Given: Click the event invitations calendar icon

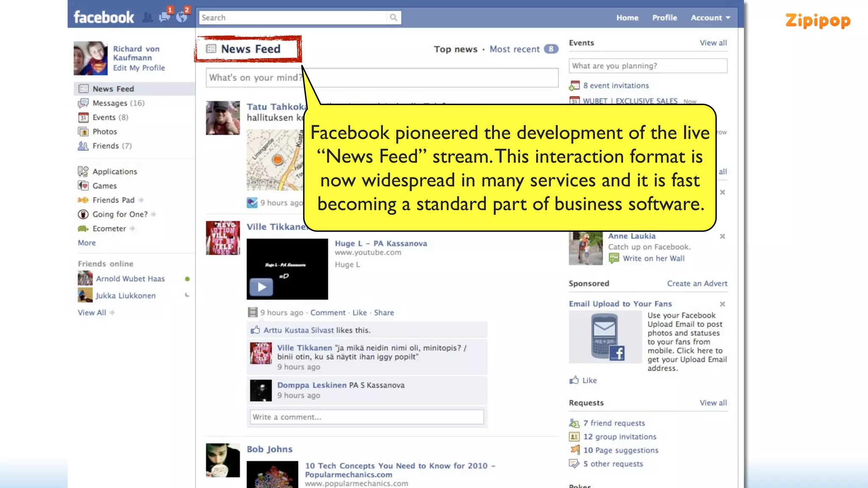Looking at the screenshot, I should point(574,86).
